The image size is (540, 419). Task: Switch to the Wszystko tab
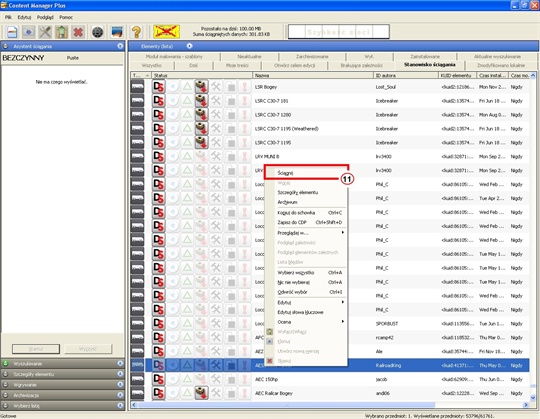(x=152, y=65)
